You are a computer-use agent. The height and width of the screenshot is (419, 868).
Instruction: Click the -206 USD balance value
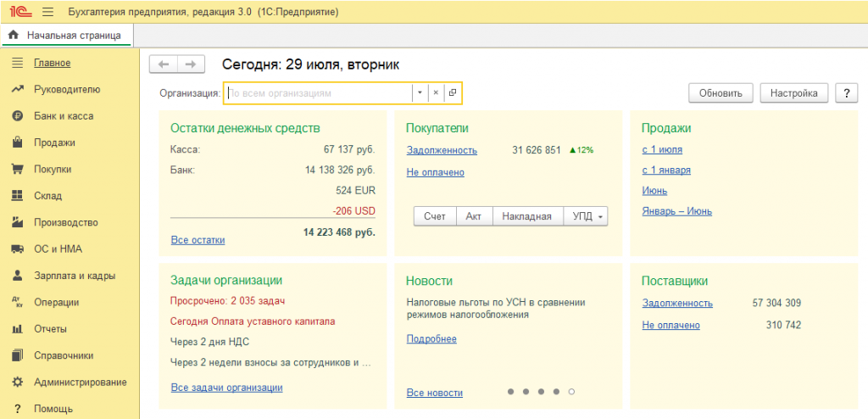354,211
